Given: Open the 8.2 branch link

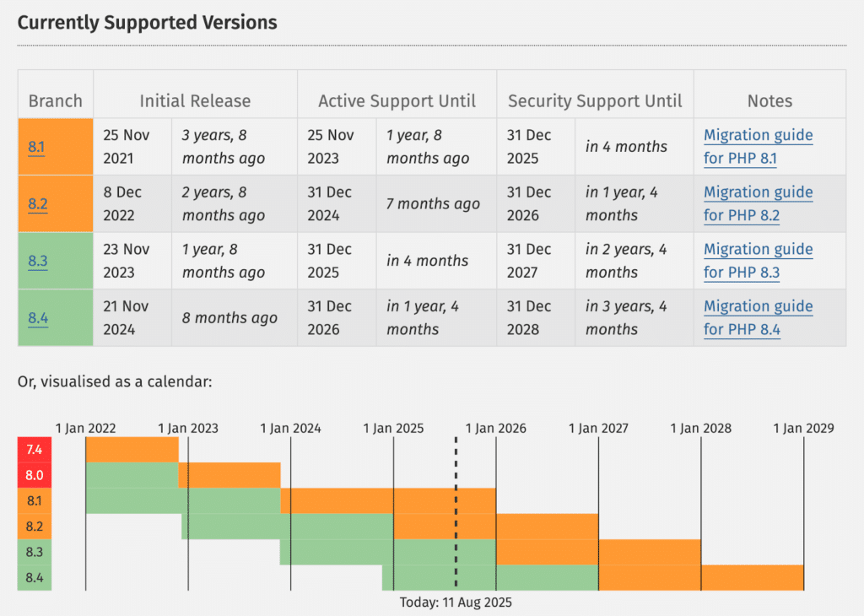Looking at the screenshot, I should tap(37, 204).
